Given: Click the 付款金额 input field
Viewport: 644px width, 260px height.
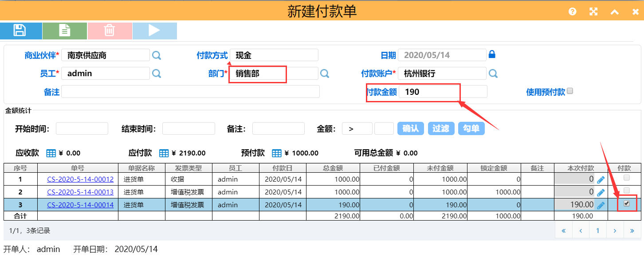Looking at the screenshot, I should tap(443, 92).
